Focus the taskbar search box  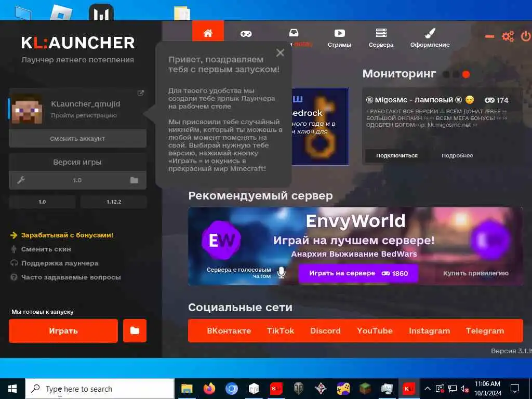coord(100,389)
